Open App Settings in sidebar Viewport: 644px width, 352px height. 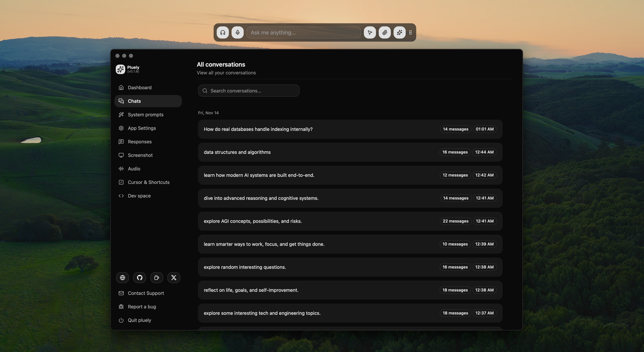click(142, 128)
